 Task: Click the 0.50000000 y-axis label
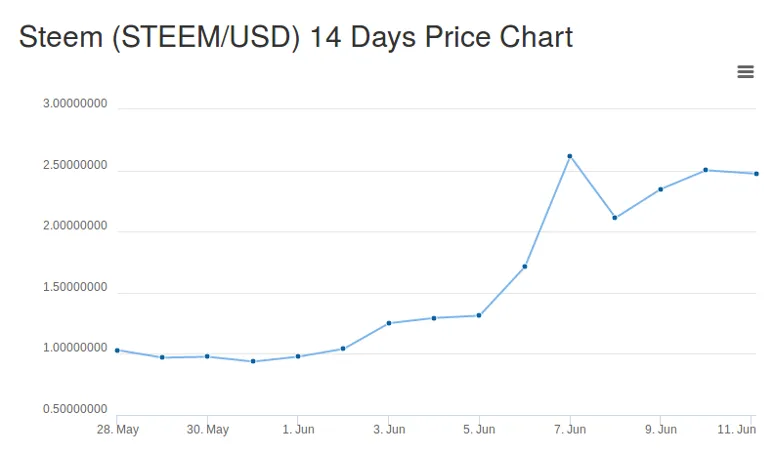tap(75, 409)
